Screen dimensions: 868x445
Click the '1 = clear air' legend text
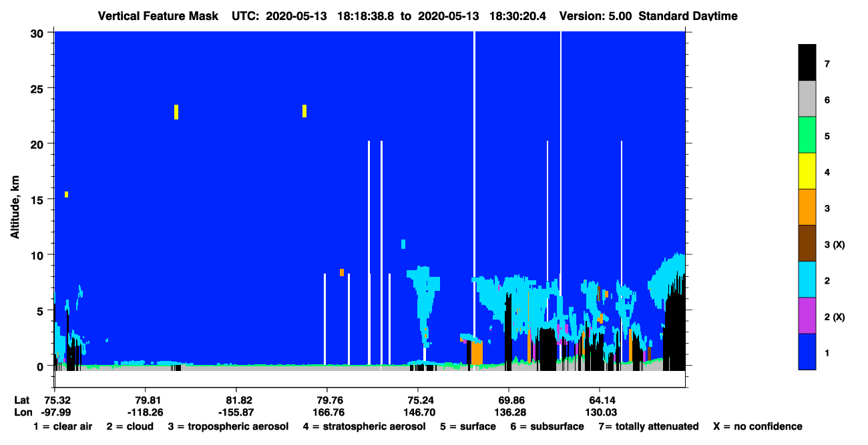pyautogui.click(x=63, y=426)
